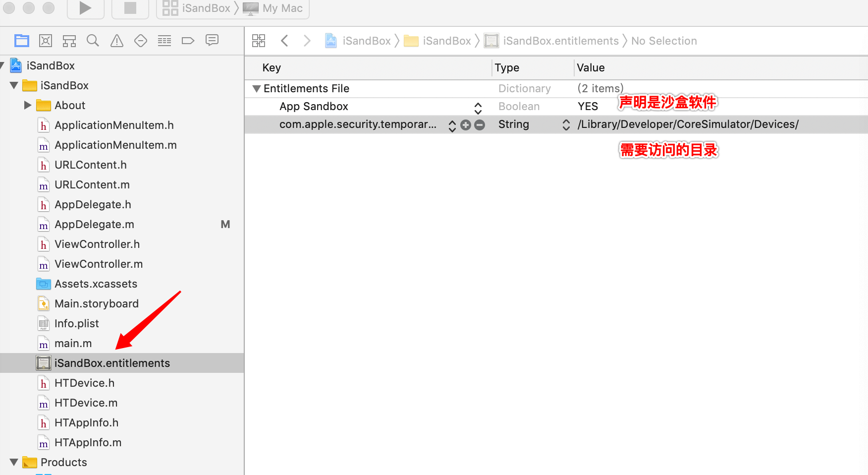Change the String type popup
Screen dimensions: 868x475
point(566,125)
